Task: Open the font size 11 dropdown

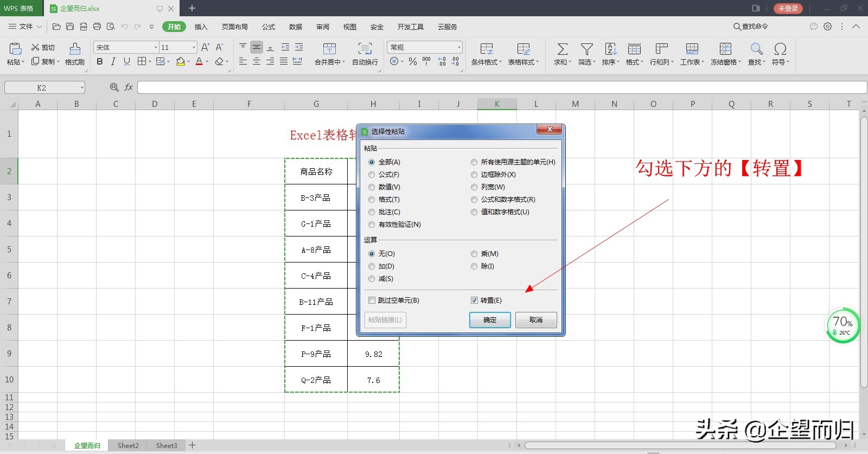Action: pos(194,48)
